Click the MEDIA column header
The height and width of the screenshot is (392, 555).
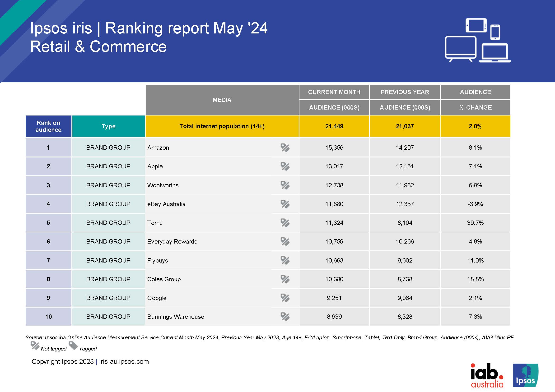[x=222, y=100]
